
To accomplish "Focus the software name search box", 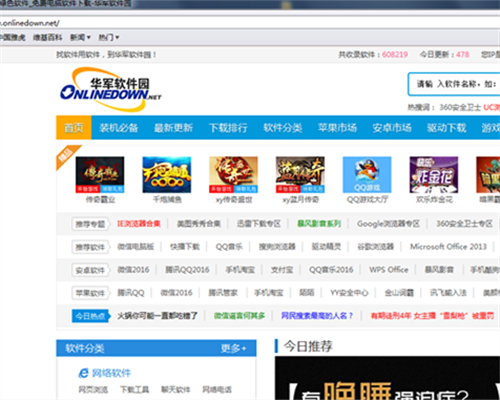I will pyautogui.click(x=454, y=84).
